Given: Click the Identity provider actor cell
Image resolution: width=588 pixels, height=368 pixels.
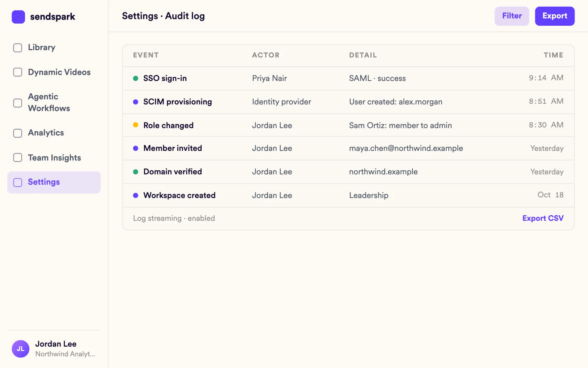Looking at the screenshot, I should pos(282,102).
